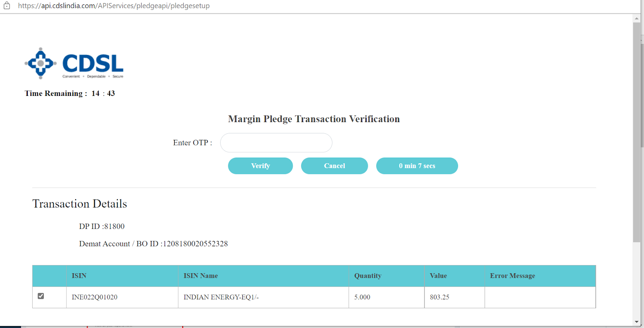The height and width of the screenshot is (328, 644).
Task: Click the Value column header
Action: click(x=454, y=276)
